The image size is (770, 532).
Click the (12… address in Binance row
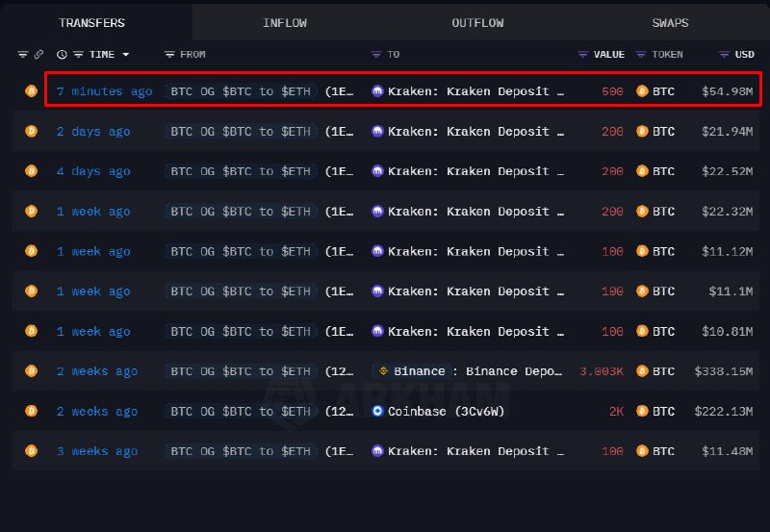point(339,371)
